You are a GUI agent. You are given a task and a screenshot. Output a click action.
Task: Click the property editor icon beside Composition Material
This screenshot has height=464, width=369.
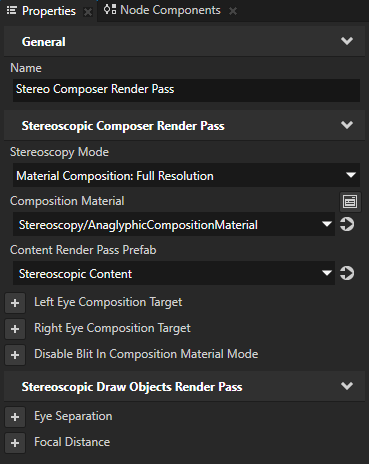point(350,202)
